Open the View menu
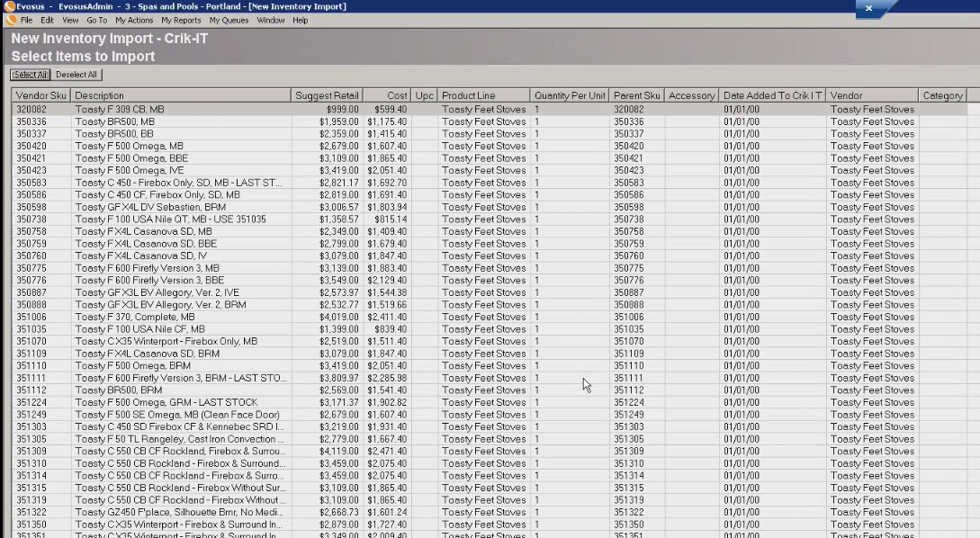This screenshot has height=538, width=980. coord(70,20)
